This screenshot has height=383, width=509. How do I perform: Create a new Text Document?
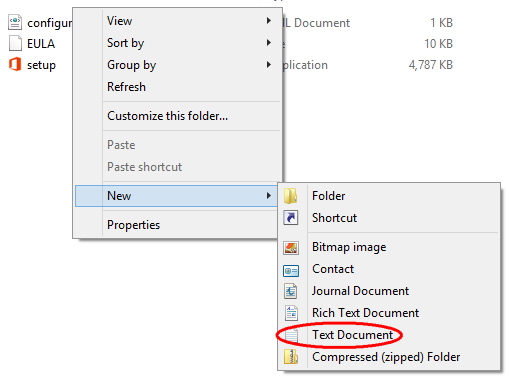point(353,335)
